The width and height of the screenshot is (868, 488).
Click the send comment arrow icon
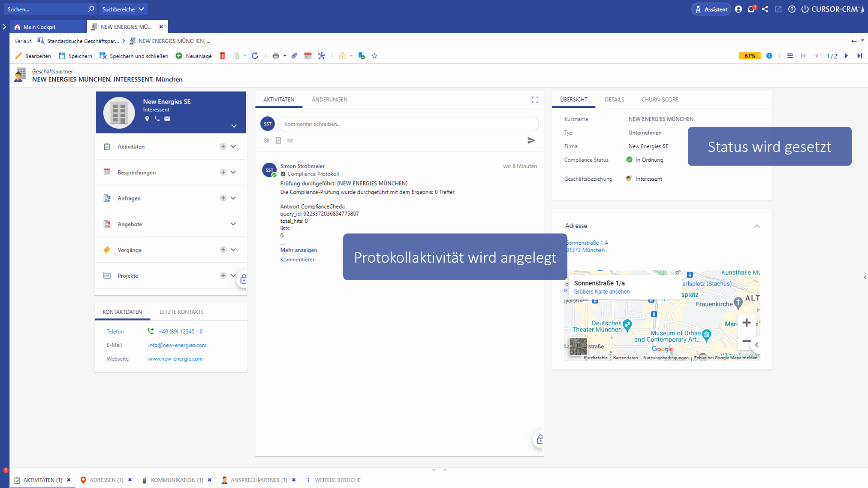pyautogui.click(x=531, y=140)
